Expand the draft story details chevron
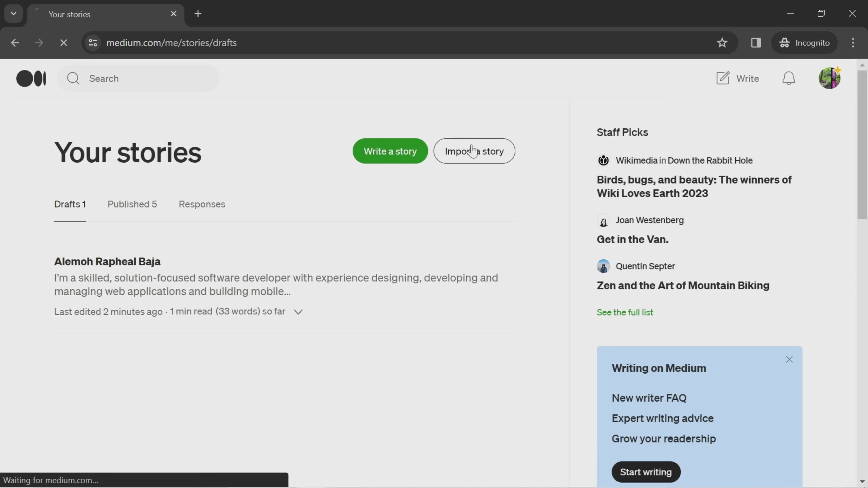The width and height of the screenshot is (868, 488). pyautogui.click(x=298, y=311)
